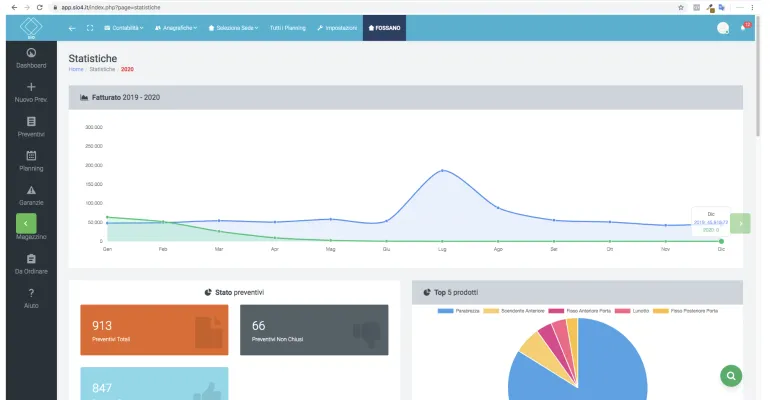This screenshot has height=400, width=770.
Task: Open the browser three-dot menu
Action: pyautogui.click(x=752, y=7)
